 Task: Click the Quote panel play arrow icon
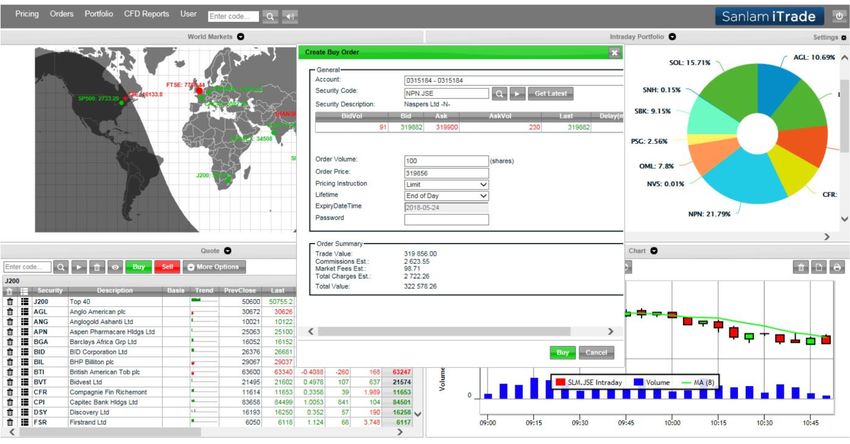pyautogui.click(x=79, y=267)
